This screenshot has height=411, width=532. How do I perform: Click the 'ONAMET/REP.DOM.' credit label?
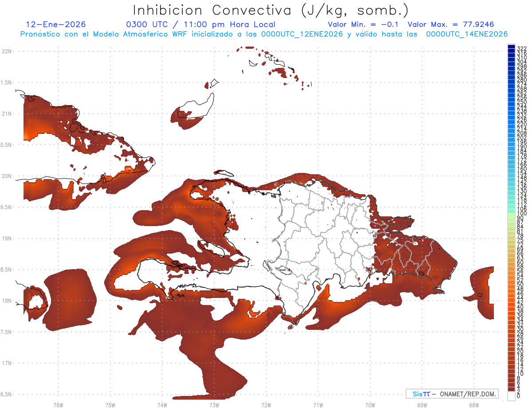click(467, 394)
